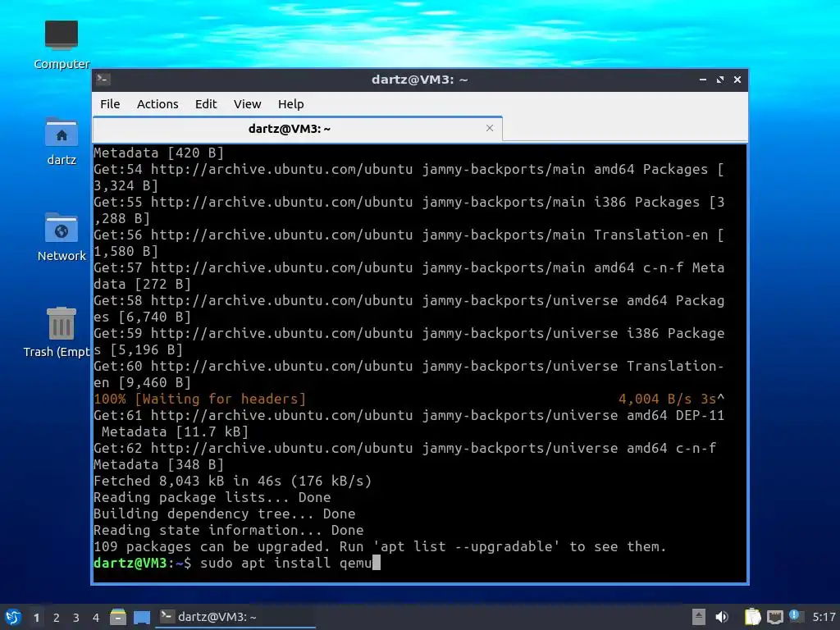Screen dimensions: 840x630
Task: Open the update notifier tray icon
Action: point(796,617)
